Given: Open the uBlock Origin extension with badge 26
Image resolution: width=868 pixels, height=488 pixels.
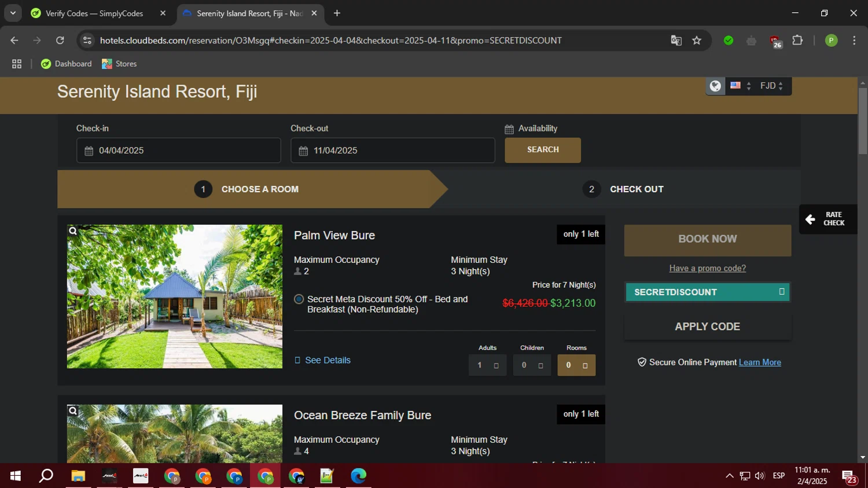Looking at the screenshot, I should [775, 41].
